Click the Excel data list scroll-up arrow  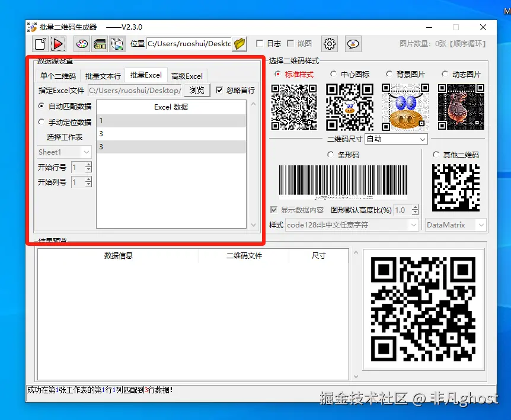tap(254, 104)
